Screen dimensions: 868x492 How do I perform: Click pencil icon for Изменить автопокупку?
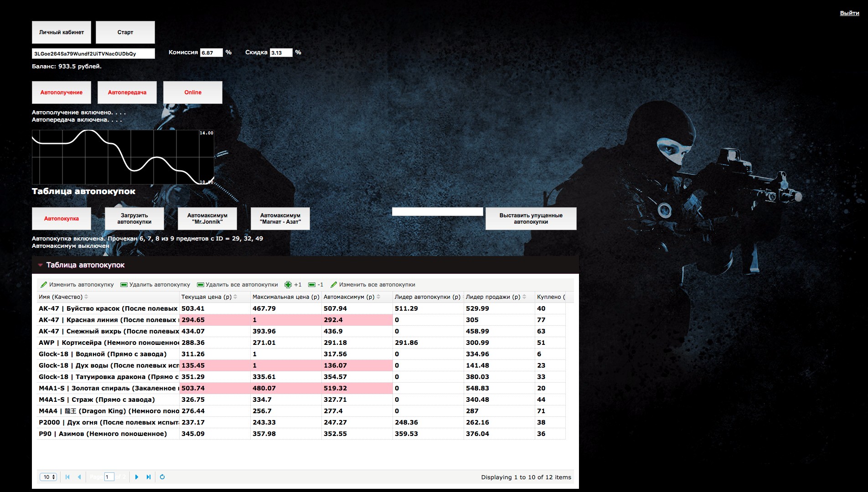click(44, 285)
